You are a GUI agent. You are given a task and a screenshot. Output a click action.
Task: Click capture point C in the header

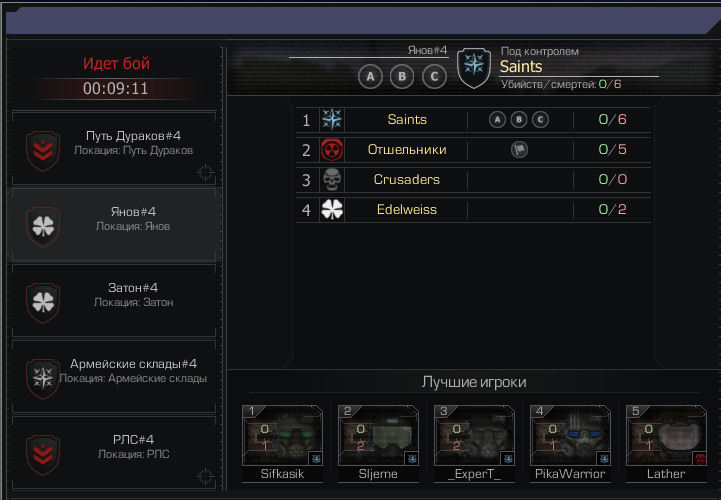[434, 76]
